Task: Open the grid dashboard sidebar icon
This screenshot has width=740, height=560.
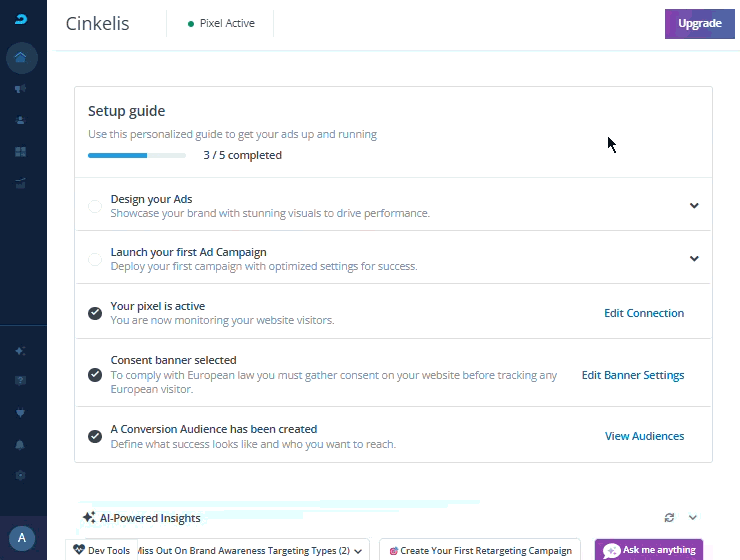Action: coord(21,152)
